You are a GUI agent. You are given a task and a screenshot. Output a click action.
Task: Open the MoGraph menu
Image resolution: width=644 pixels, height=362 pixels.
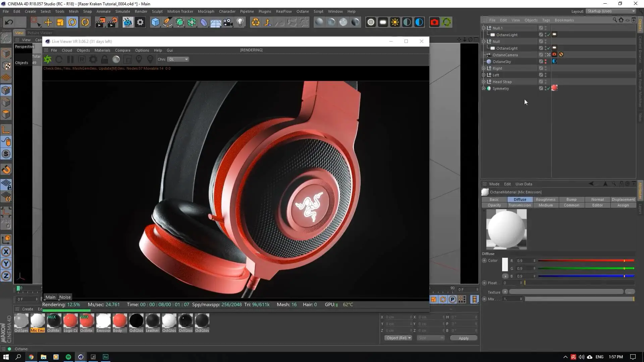pos(206,11)
